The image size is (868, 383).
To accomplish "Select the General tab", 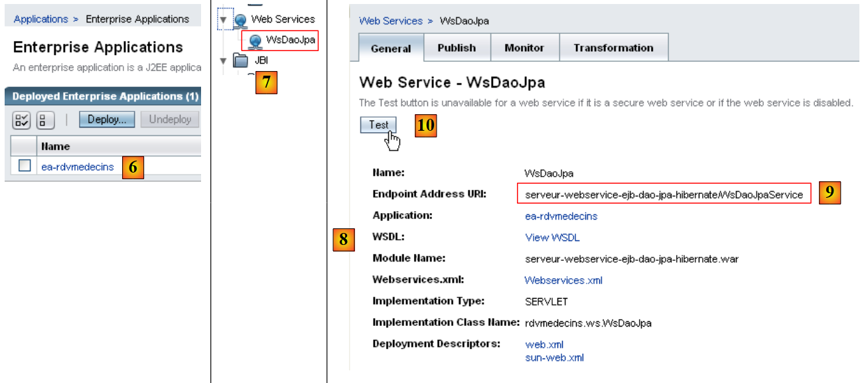I will [391, 48].
